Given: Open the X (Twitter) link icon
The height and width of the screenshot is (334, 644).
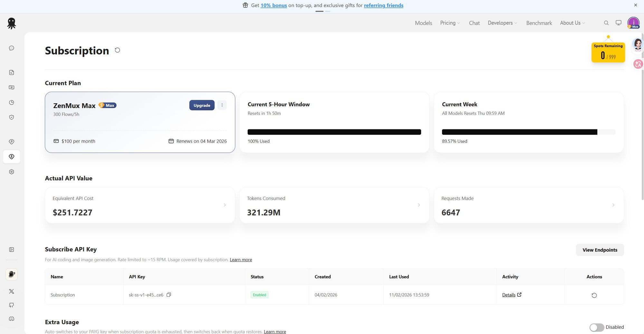Looking at the screenshot, I should [x=12, y=291].
